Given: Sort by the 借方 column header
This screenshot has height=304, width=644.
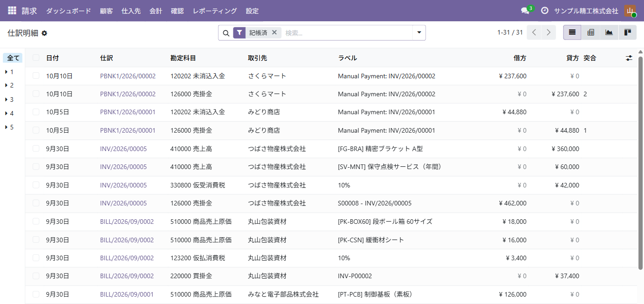Looking at the screenshot, I should 520,58.
